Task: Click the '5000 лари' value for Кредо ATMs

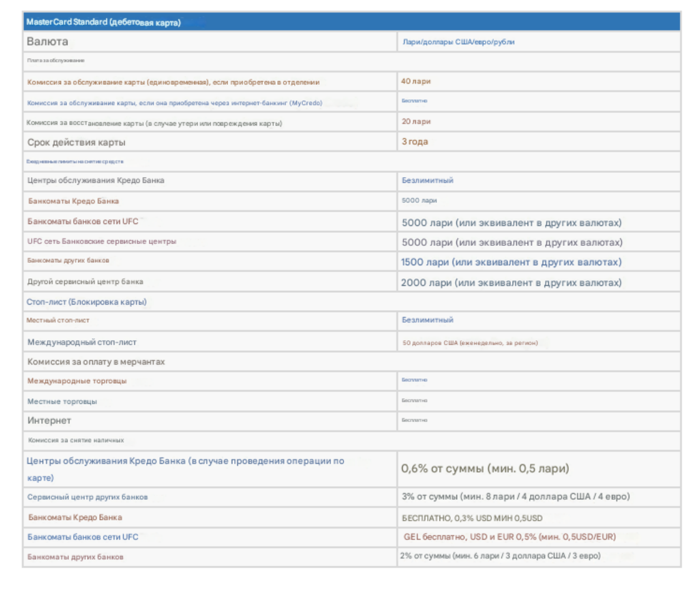Action: click(x=419, y=201)
